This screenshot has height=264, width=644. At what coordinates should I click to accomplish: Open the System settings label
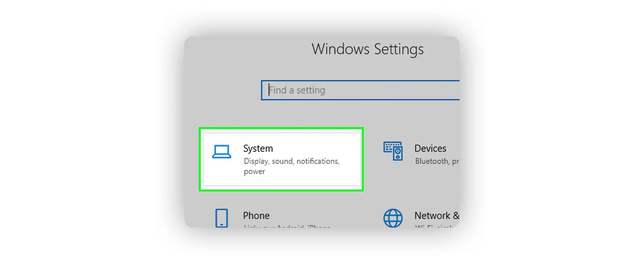point(258,148)
